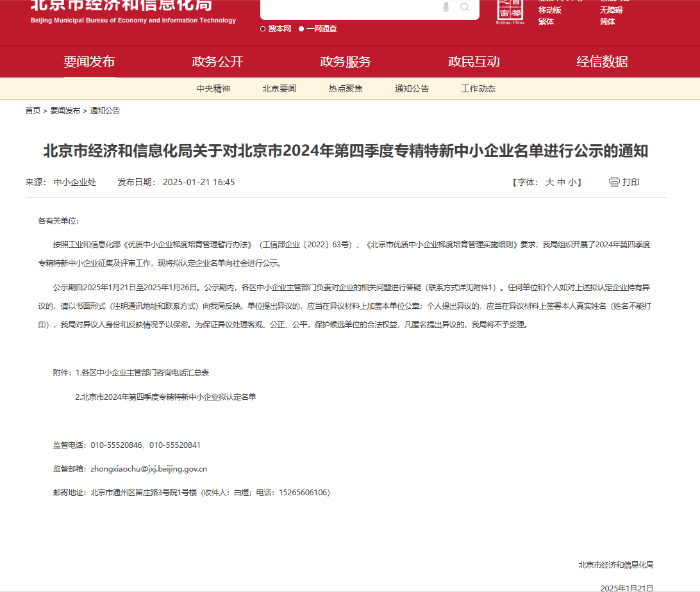700x592 pixels.
Task: Select the 搜本网 radio option
Action: point(263,29)
